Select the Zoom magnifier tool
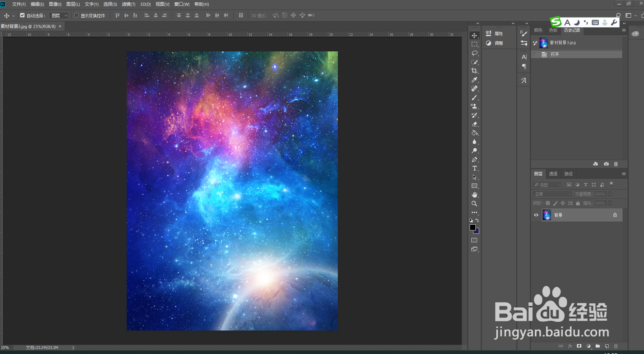Viewport: 644px width, 354px height. (474, 204)
